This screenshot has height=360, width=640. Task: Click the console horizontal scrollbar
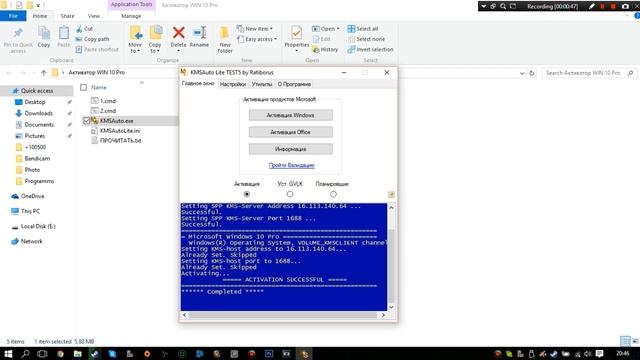coord(282,315)
